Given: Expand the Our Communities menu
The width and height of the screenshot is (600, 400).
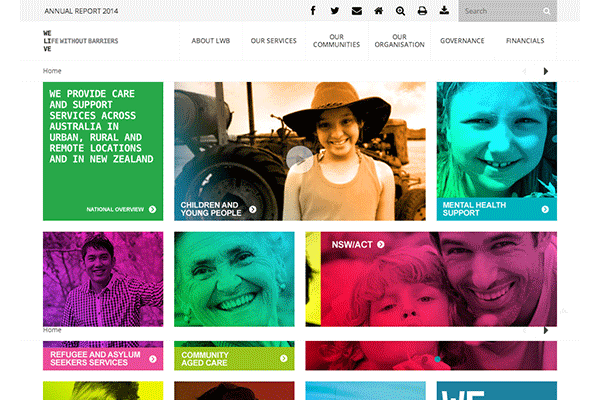Looking at the screenshot, I should (335, 41).
